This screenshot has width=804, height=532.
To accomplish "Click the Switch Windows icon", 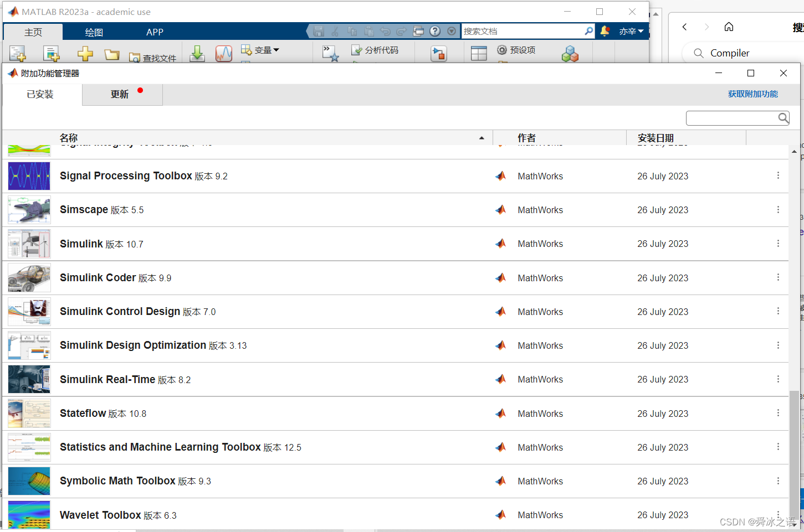I will (418, 31).
